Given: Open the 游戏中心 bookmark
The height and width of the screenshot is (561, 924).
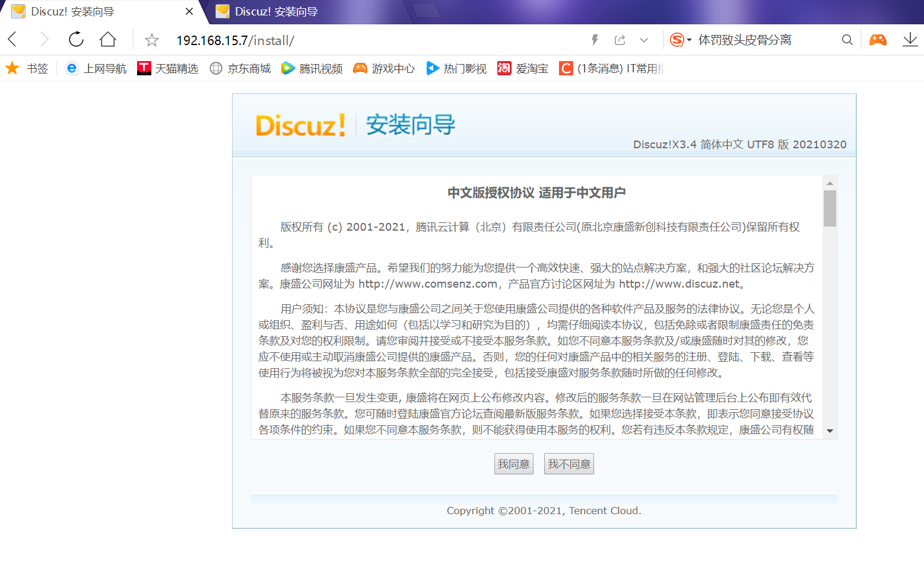Looking at the screenshot, I should [384, 68].
